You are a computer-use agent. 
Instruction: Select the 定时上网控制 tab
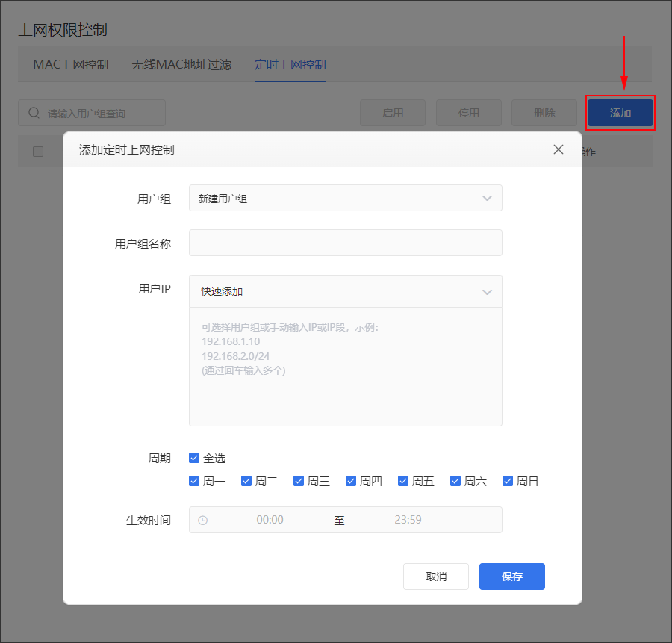290,65
